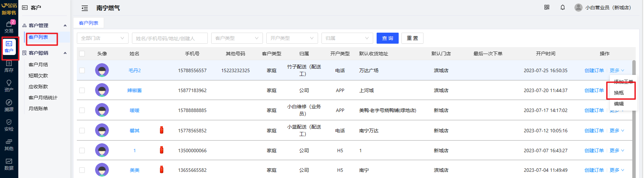Screen dimensions: 644x178
Task: Click avatar of customer 辣椒酱
Action: point(102,90)
